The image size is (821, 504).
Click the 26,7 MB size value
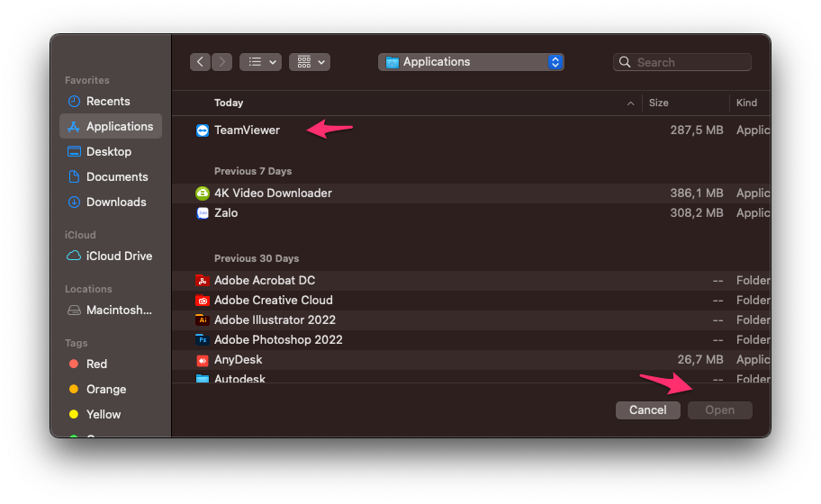(x=700, y=360)
